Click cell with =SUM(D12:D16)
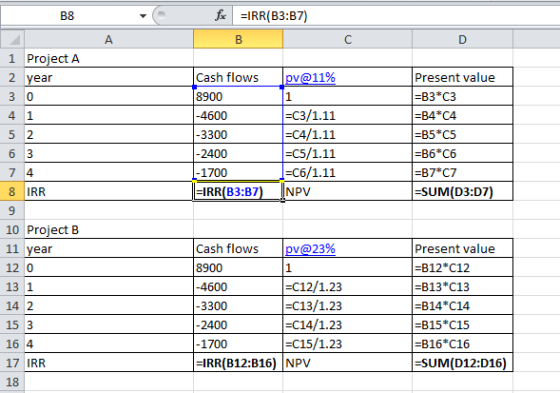Viewport: 560px width, 393px height. point(462,363)
